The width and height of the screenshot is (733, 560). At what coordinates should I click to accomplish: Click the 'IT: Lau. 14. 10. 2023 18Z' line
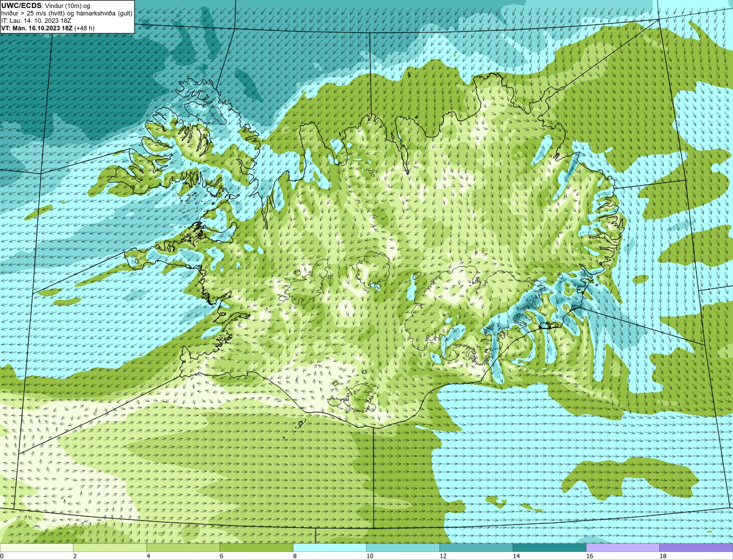(36, 21)
